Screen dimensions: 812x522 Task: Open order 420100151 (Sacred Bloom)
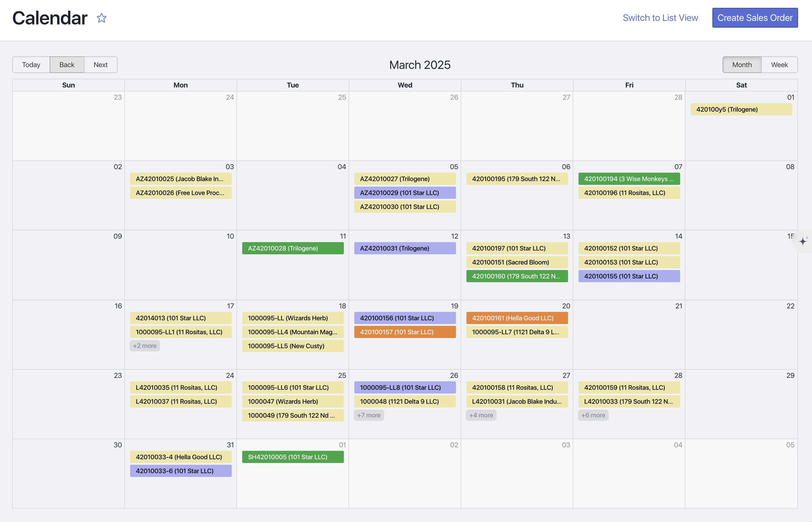517,262
